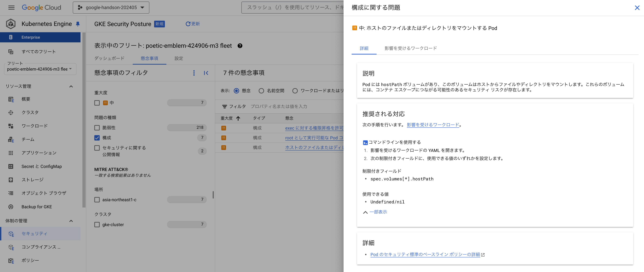Image resolution: width=644 pixels, height=272 pixels.
Task: Click the コンプライアンス sidebar icon
Action: tap(11, 247)
